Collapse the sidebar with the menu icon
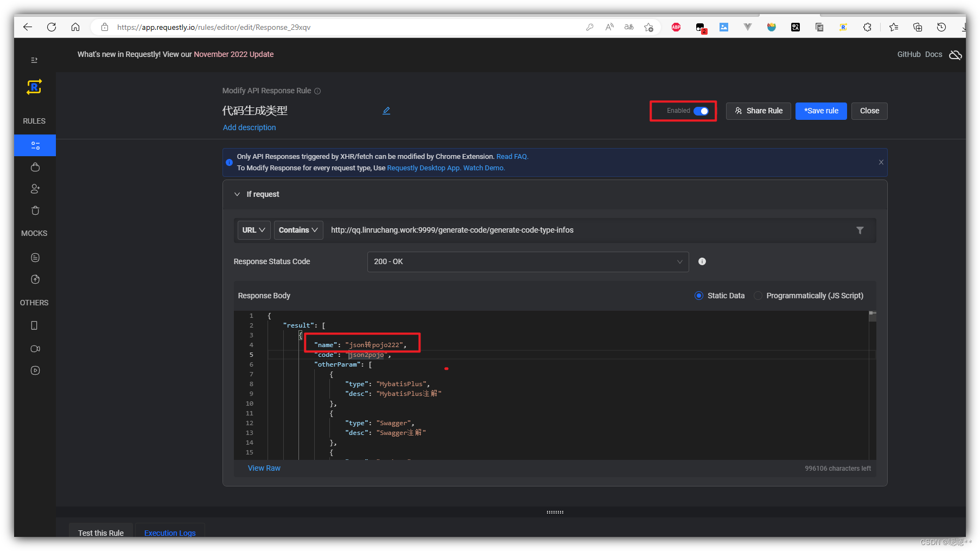The height and width of the screenshot is (551, 980). click(x=34, y=60)
